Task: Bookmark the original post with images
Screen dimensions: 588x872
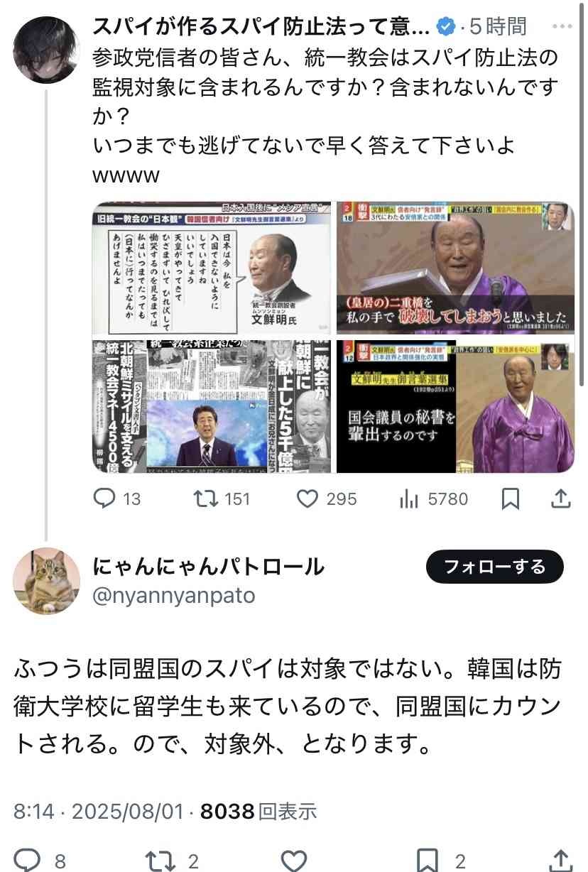Action: click(510, 500)
